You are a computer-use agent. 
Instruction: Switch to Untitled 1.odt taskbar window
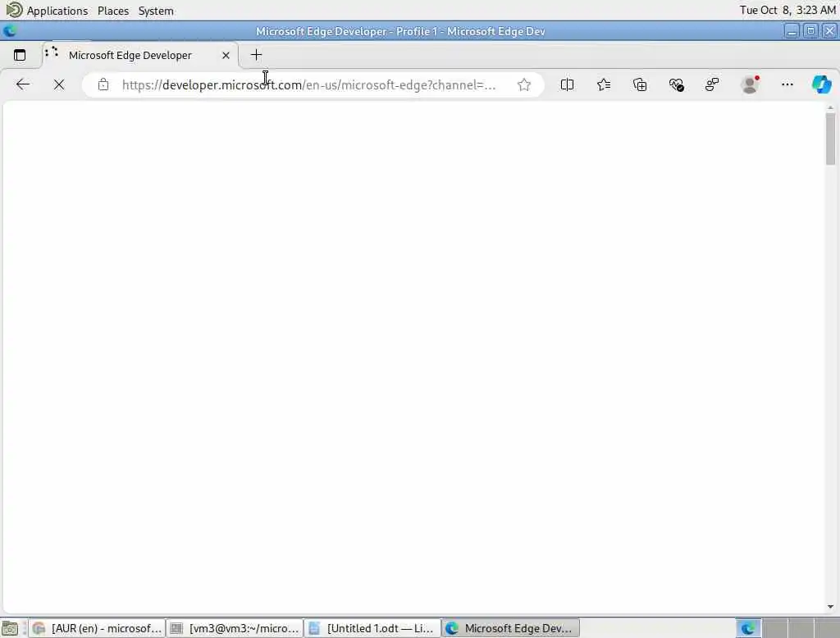pyautogui.click(x=373, y=628)
